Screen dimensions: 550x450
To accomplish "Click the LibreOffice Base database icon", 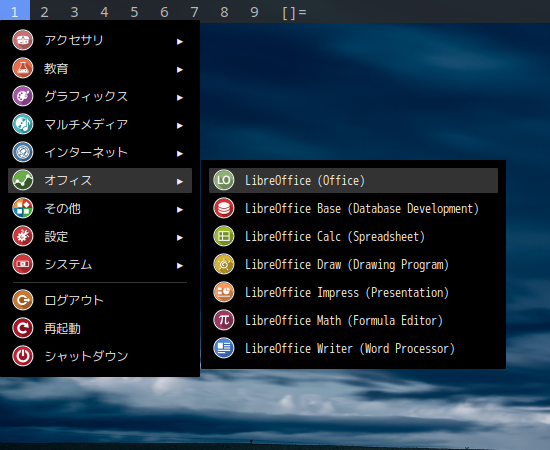I will [x=224, y=208].
